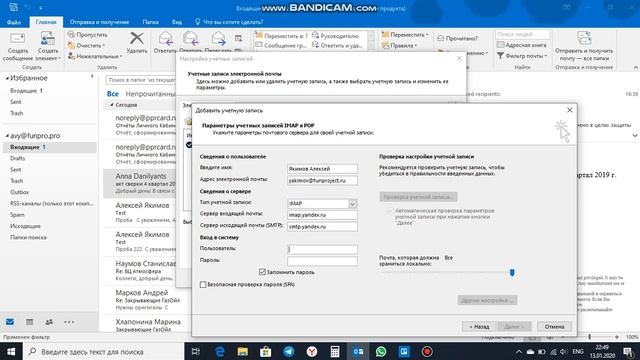Open Yandex Browser from the taskbar
This screenshot has height=360, width=640.
[312, 351]
